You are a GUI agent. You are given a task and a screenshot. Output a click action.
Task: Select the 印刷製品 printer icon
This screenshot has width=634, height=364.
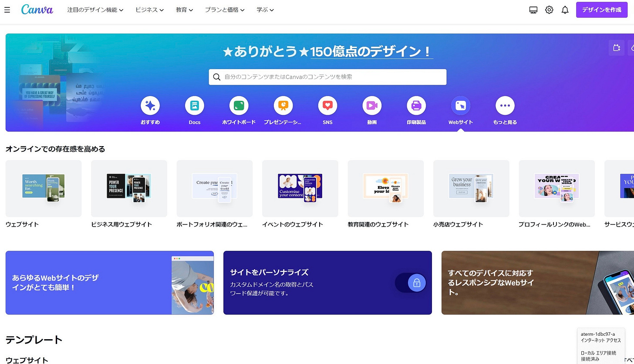[416, 105]
